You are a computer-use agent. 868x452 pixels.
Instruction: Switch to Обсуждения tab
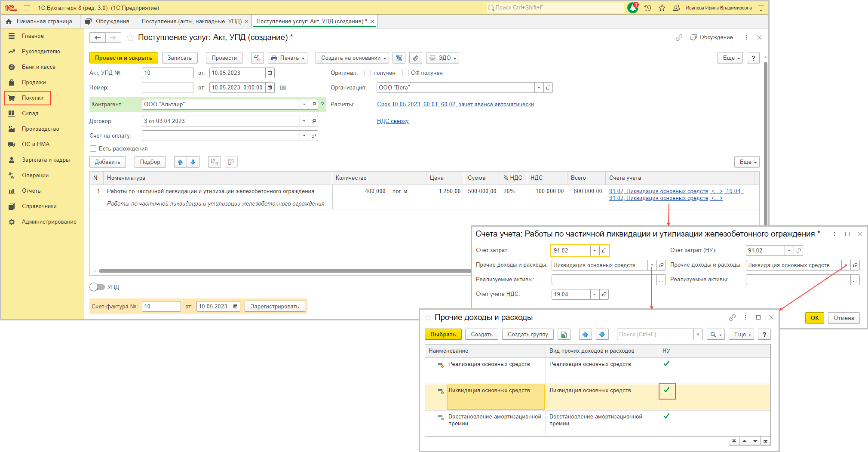[x=108, y=22]
